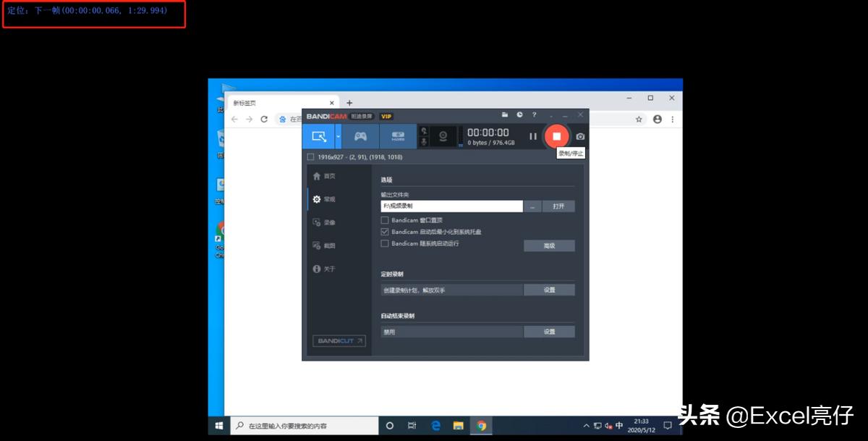Screen dimensions: 868x441
Task: Select Bandicam screen recording mode
Action: tap(318, 136)
